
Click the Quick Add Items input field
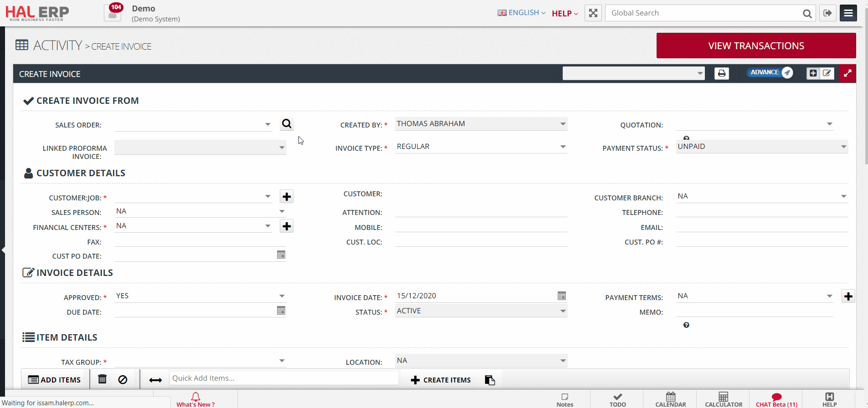tap(283, 378)
